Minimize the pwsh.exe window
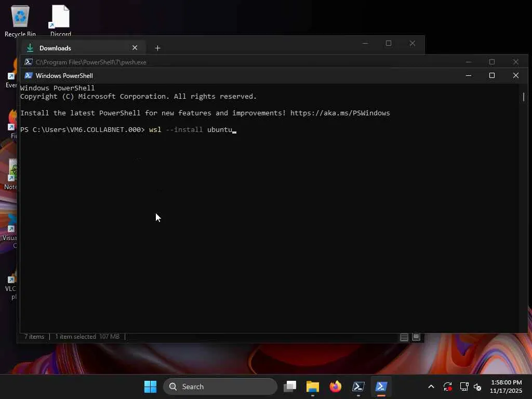 tap(469, 62)
